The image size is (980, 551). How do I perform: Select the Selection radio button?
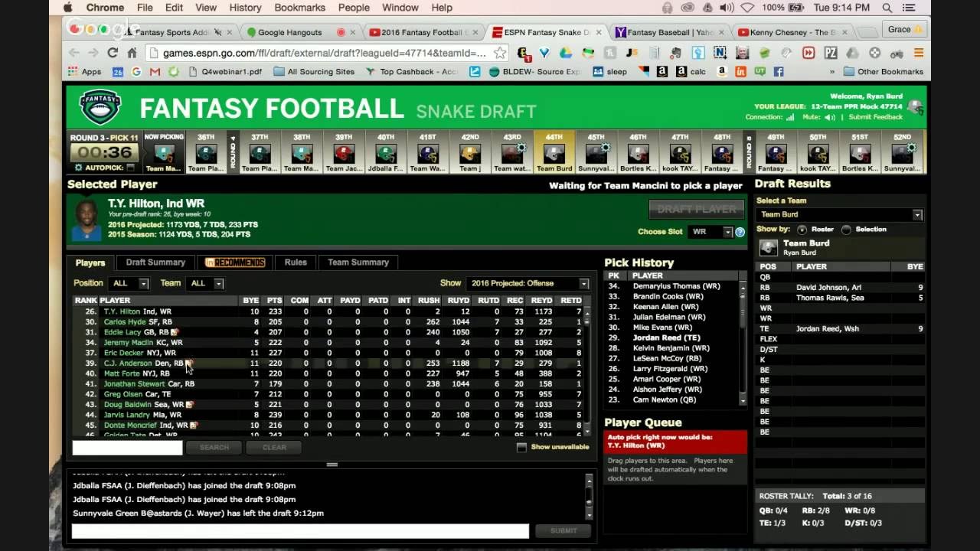point(846,230)
